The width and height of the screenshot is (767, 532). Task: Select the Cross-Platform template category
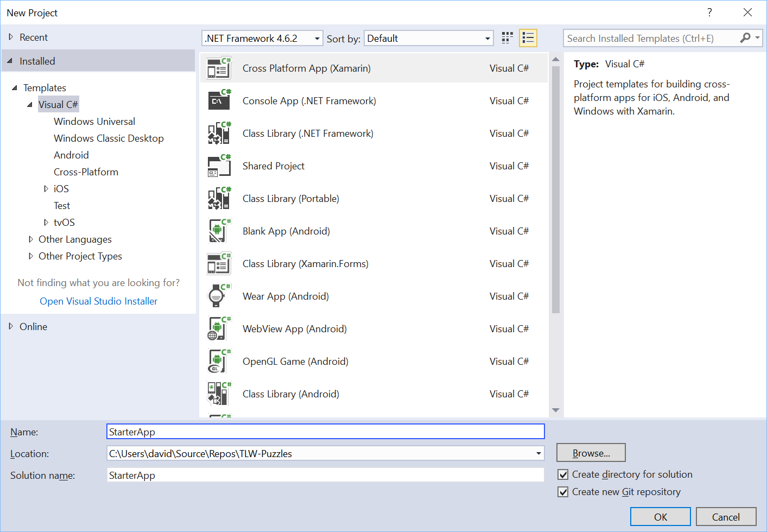86,172
